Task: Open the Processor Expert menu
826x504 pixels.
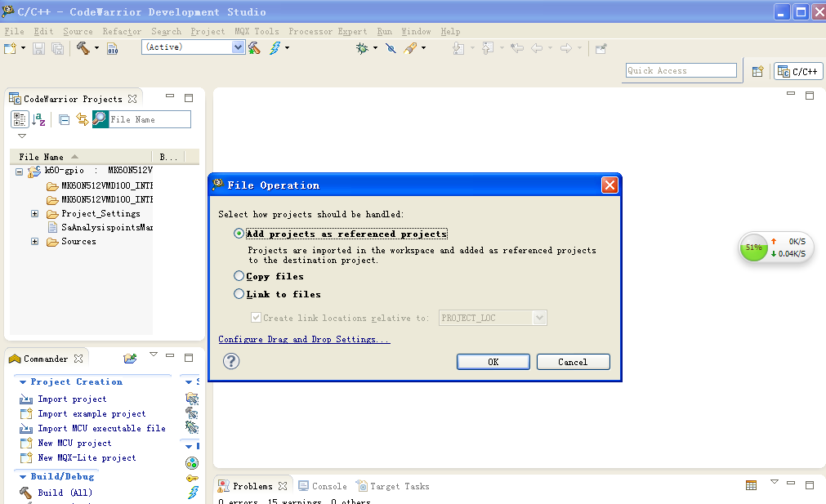Action: [x=328, y=32]
